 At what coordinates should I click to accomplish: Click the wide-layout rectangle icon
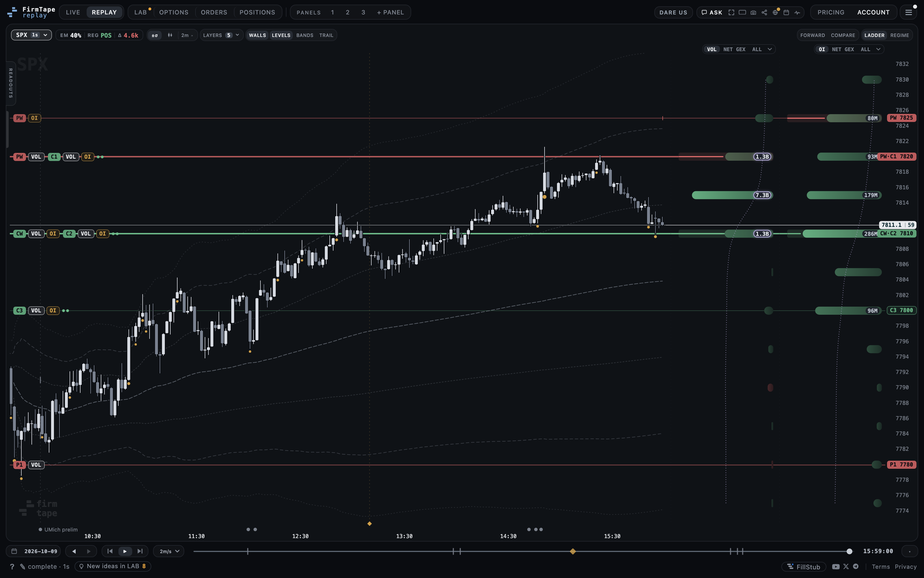742,12
